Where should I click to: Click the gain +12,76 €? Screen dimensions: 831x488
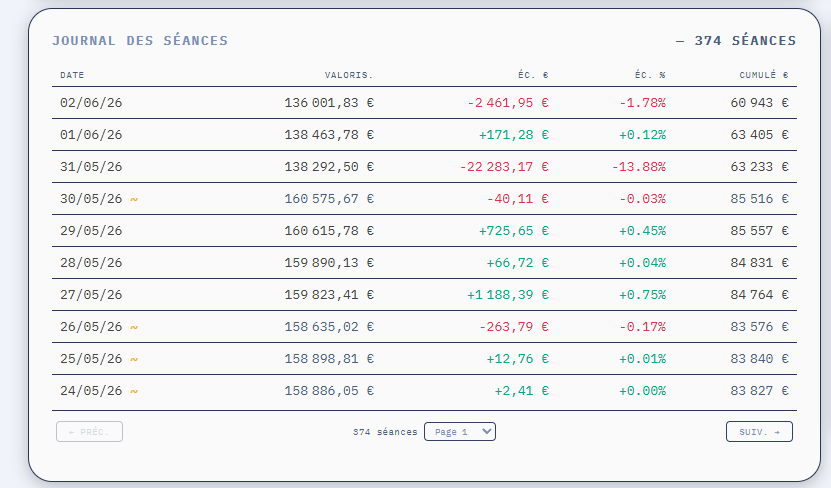pyautogui.click(x=518, y=359)
